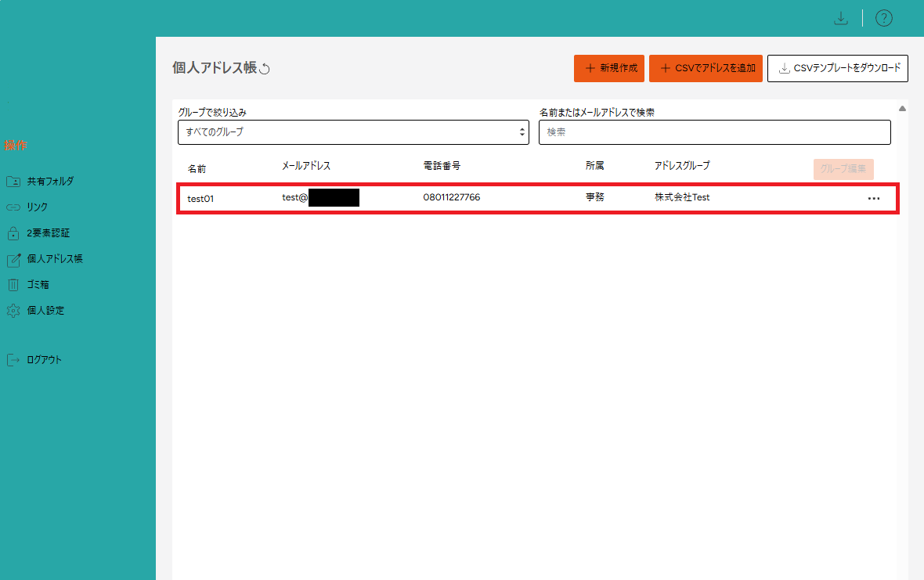
Task: Click the 個人アドレス帳 edit icon in sidebar
Action: pos(13,259)
